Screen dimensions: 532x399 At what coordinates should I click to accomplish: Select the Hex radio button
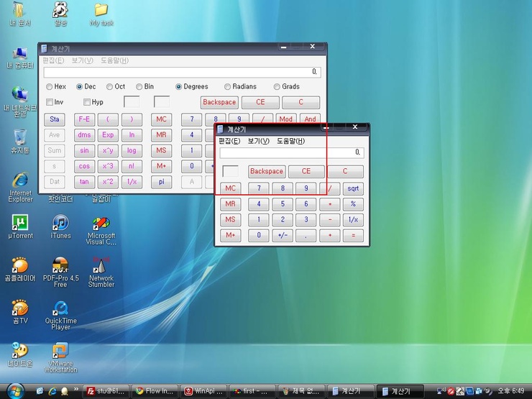click(x=50, y=87)
